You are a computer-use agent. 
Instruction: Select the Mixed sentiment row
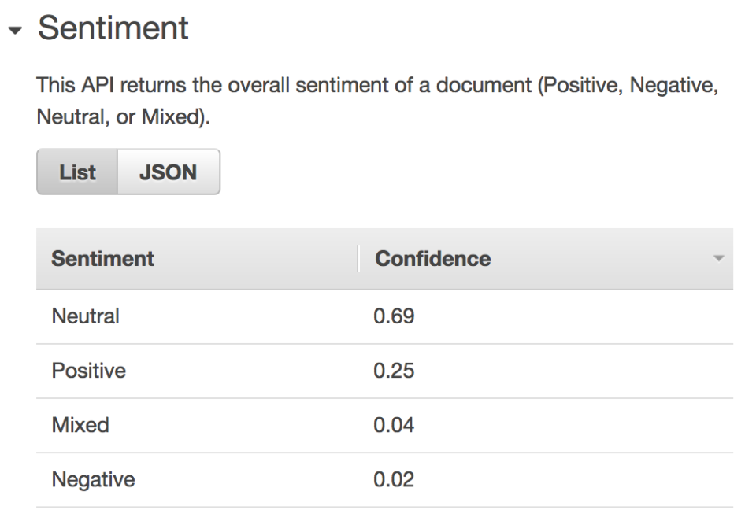coord(385,426)
